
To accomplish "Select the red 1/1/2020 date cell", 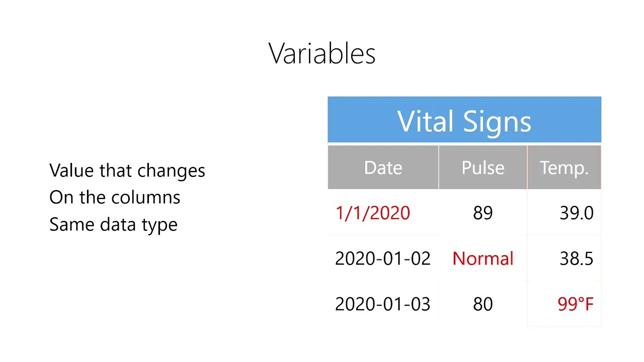I will (373, 213).
